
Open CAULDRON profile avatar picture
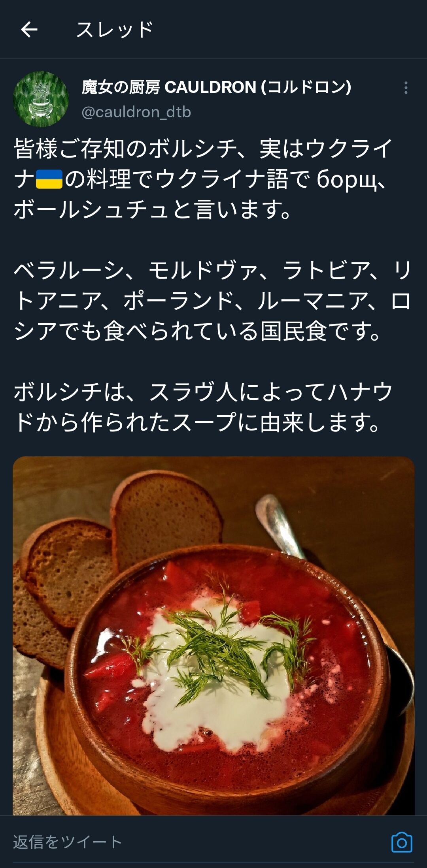(x=41, y=99)
